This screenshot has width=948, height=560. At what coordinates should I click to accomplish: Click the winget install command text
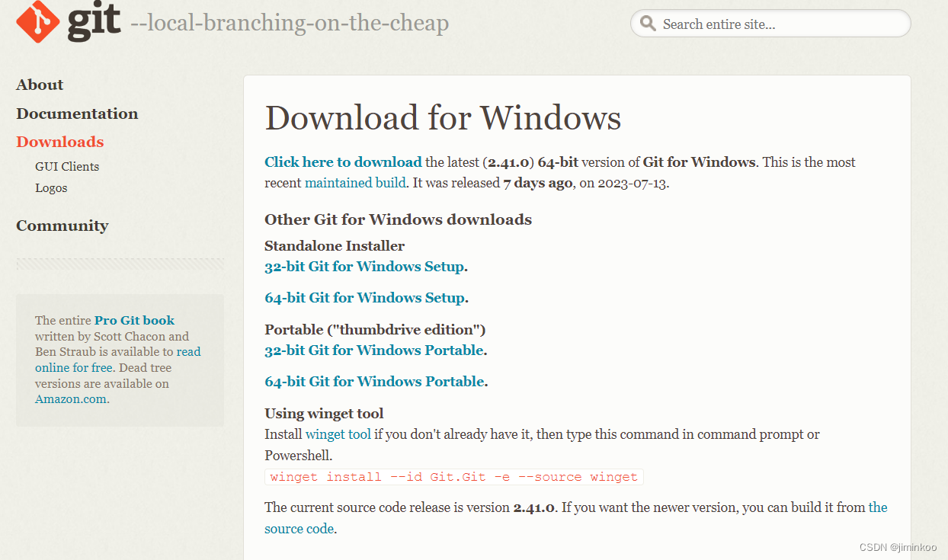tap(454, 477)
